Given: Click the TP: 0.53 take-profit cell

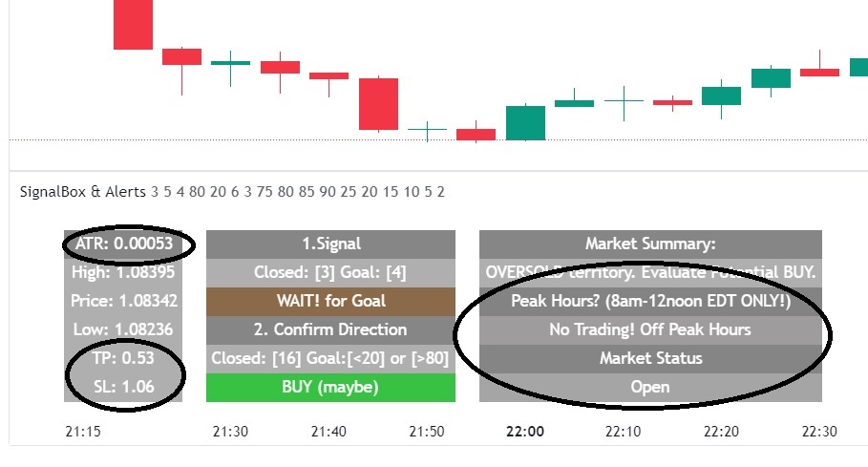Looking at the screenshot, I should pyautogui.click(x=122, y=358).
